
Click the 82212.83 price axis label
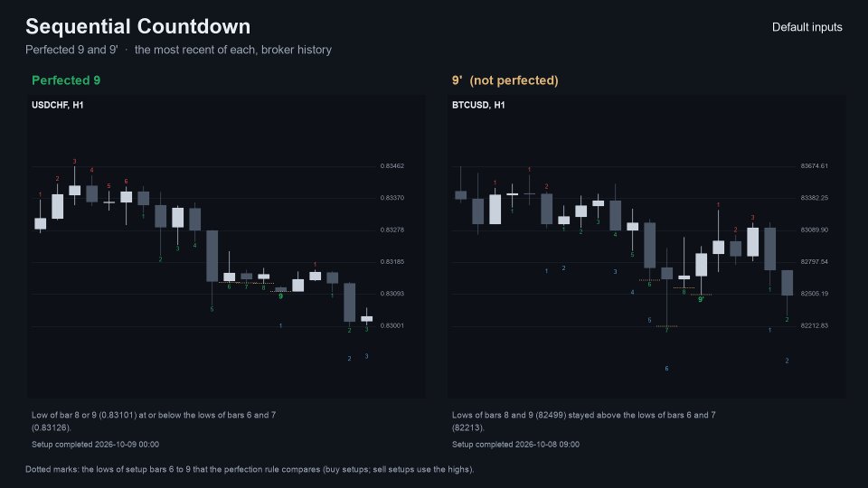coord(815,326)
